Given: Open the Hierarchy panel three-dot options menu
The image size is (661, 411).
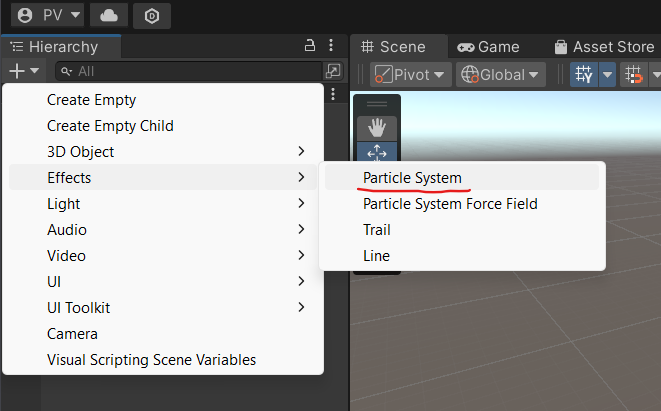Looking at the screenshot, I should point(332,46).
